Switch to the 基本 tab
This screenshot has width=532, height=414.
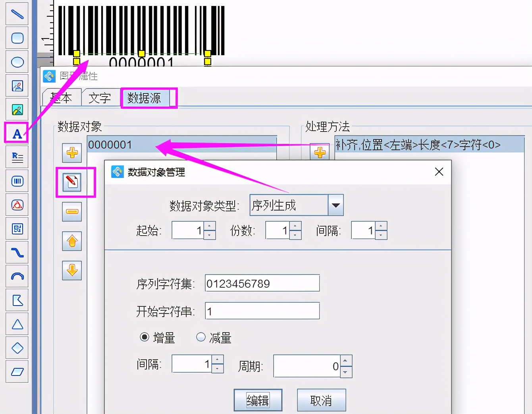62,98
